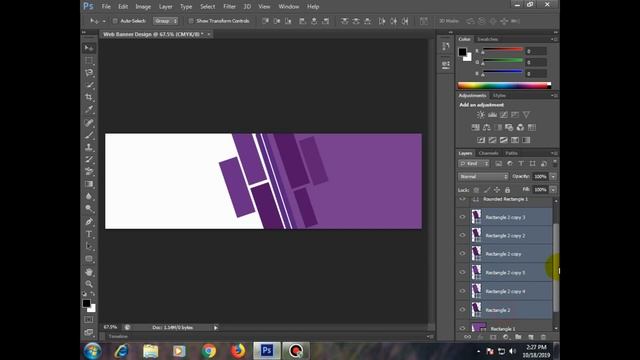Open the Auto-Select Group dropdown

click(x=165, y=21)
